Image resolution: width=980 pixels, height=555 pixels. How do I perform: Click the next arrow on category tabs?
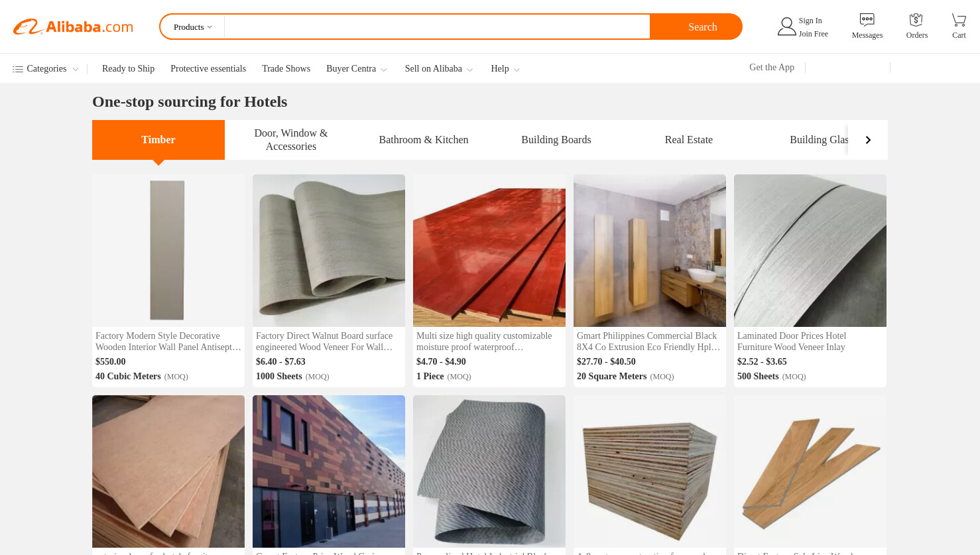tap(868, 140)
